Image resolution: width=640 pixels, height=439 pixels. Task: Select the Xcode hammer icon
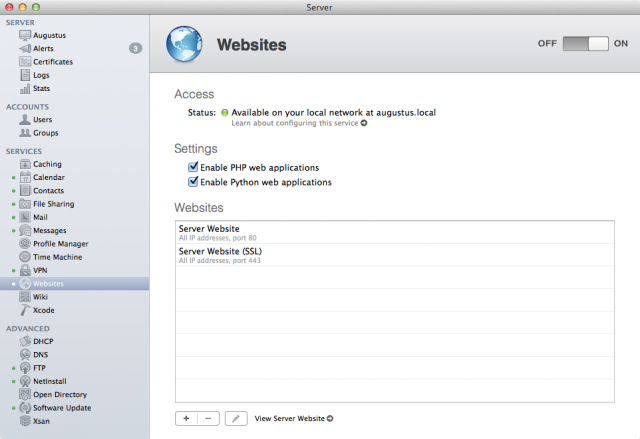(x=25, y=310)
